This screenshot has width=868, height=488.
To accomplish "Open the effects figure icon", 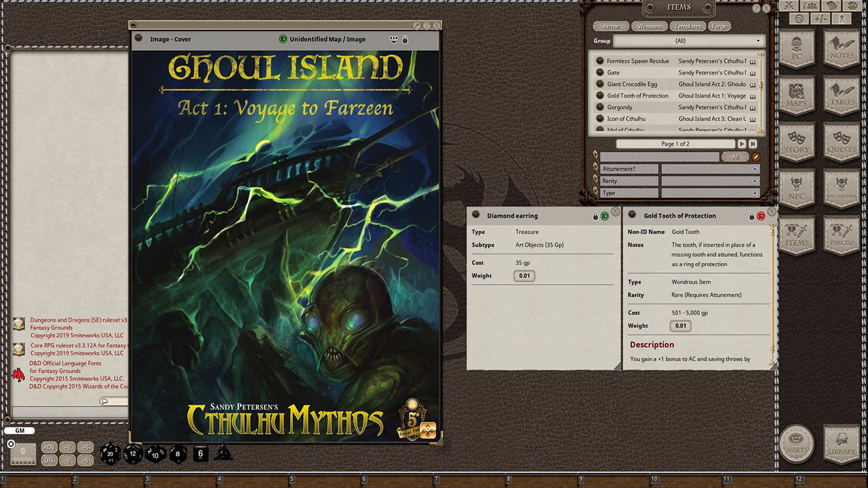I will tap(841, 19).
